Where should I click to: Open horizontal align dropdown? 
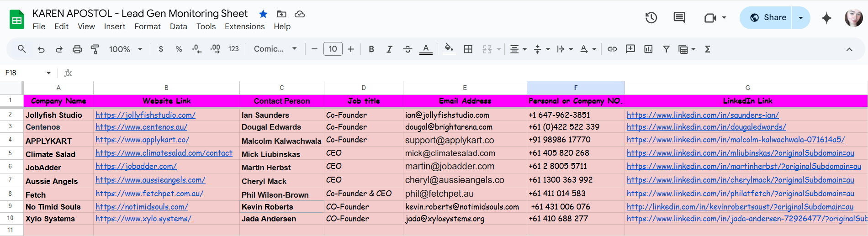click(519, 49)
